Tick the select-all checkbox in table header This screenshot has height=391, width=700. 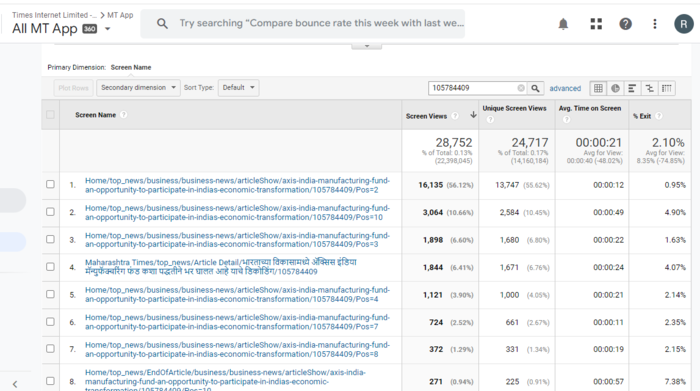[50, 115]
